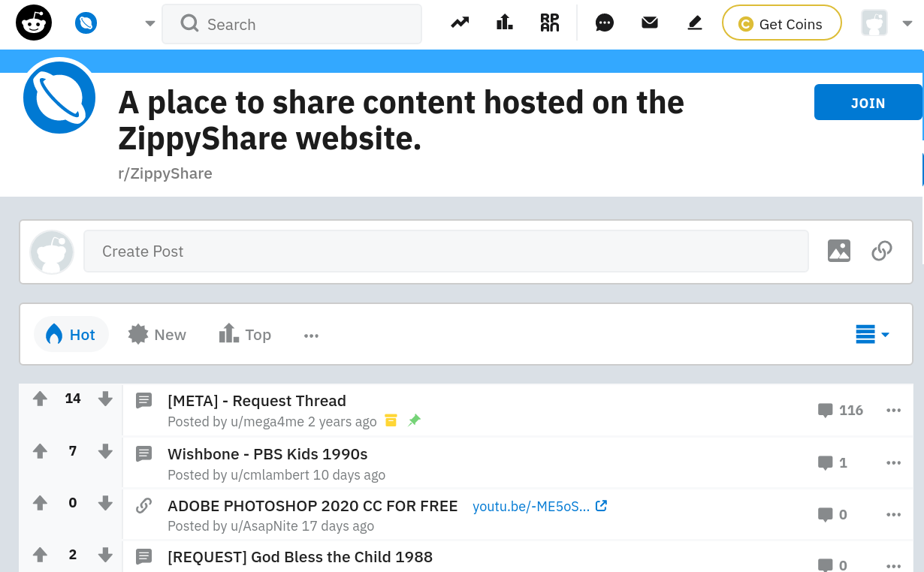Open more options for Request Thread post
The image size is (924, 572).
pos(893,411)
